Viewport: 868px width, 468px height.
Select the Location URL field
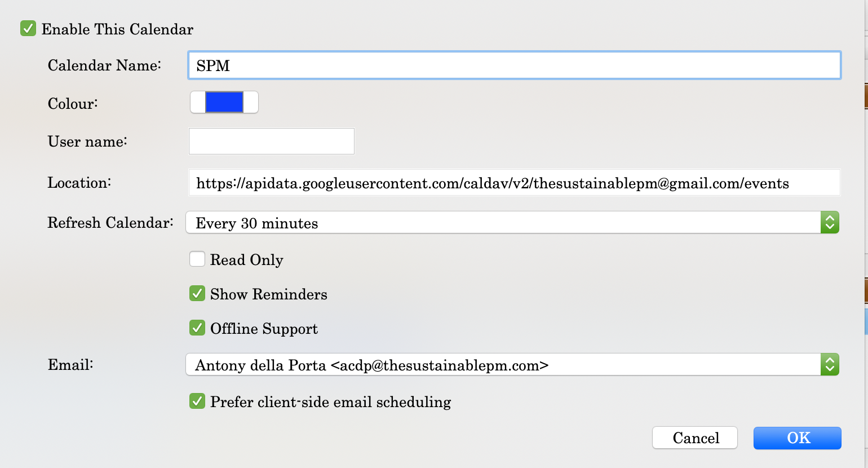507,182
